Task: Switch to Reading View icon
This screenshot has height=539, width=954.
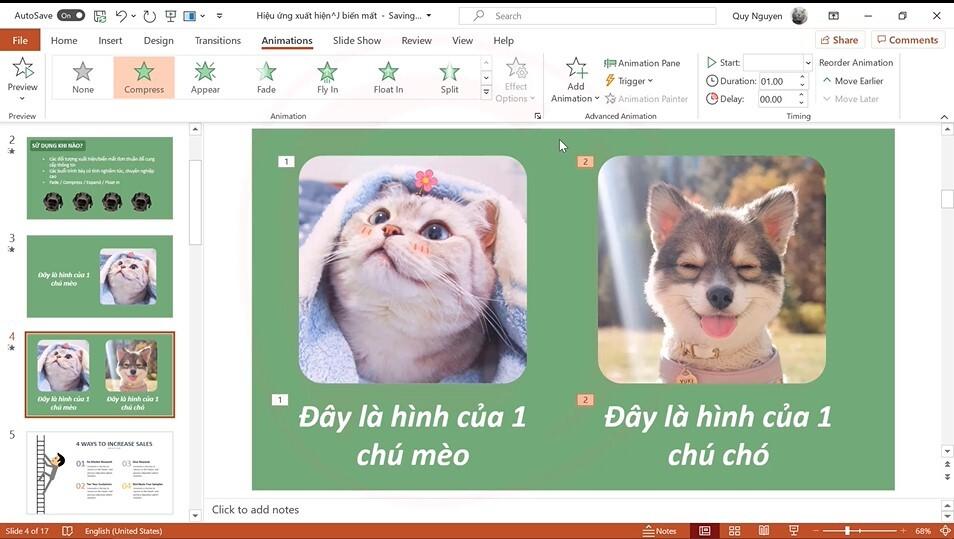Action: [764, 530]
